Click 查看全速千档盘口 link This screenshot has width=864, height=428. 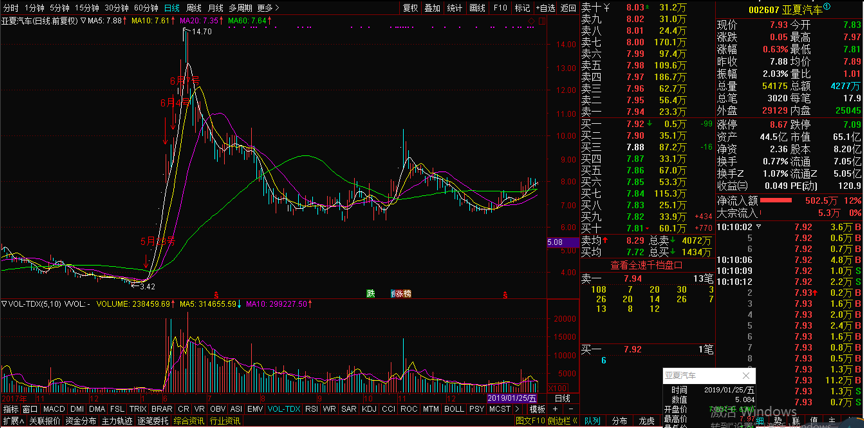[x=640, y=264]
